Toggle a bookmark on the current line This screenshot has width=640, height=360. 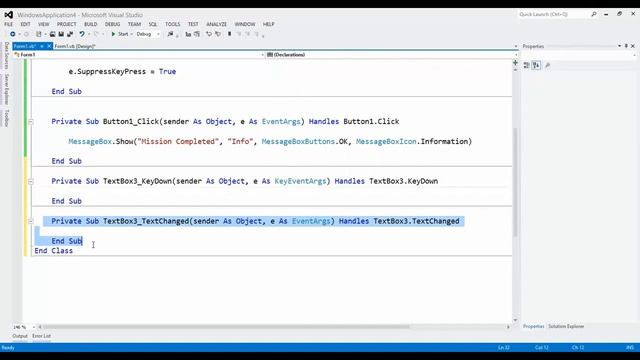tap(229, 34)
